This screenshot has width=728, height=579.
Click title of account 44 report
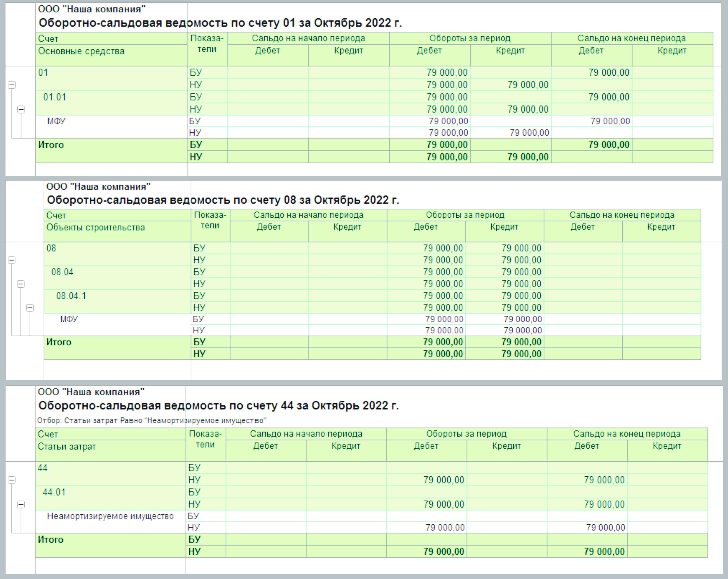(218, 405)
